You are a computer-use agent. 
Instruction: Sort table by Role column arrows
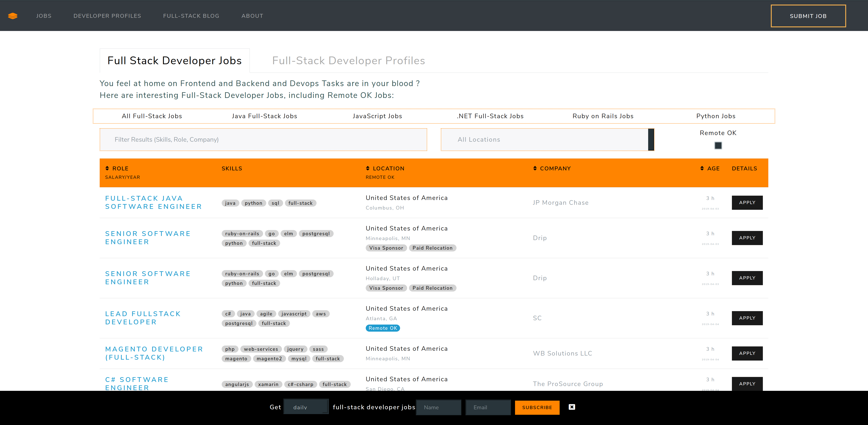(x=107, y=168)
